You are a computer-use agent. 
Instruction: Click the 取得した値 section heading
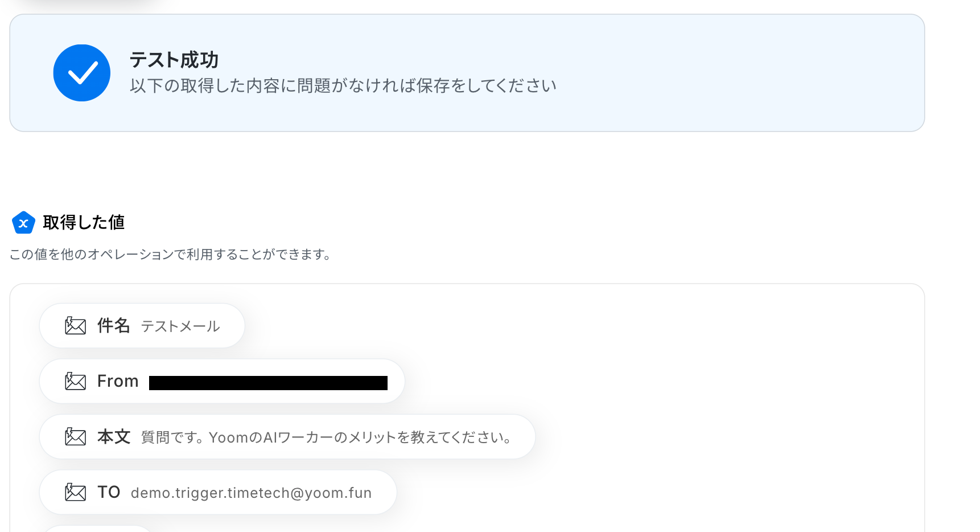point(84,223)
